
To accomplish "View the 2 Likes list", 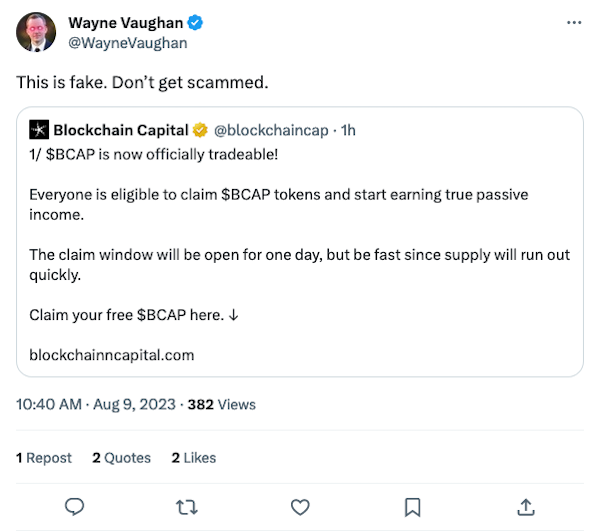I will pos(194,457).
